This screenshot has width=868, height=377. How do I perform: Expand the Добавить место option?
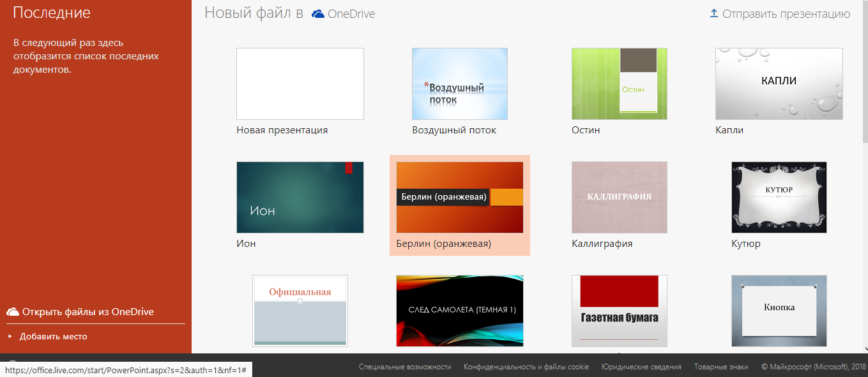click(54, 336)
